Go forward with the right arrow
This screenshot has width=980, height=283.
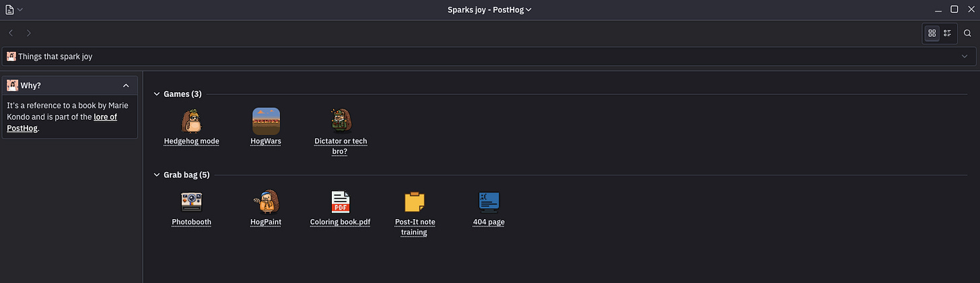[x=28, y=33]
